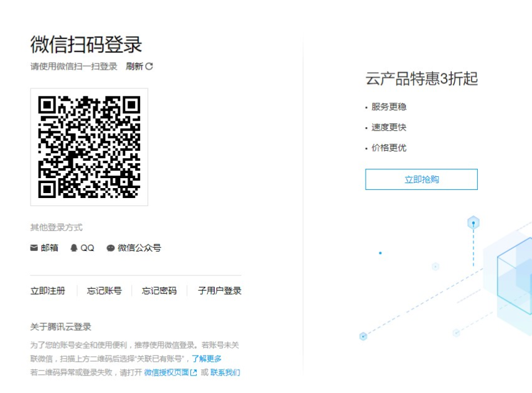Click the 价格更优 bullet text
The image size is (532, 393).
(x=389, y=148)
